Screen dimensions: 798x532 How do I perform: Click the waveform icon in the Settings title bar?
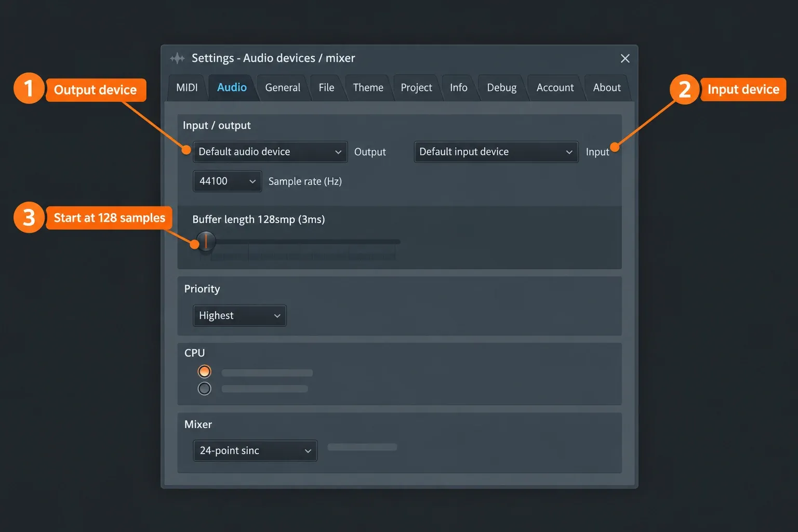(x=177, y=58)
